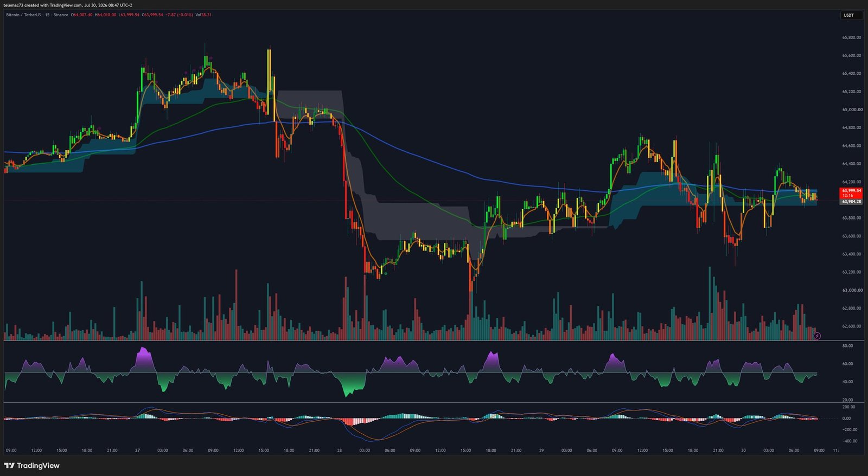This screenshot has width=868, height=476.
Task: Click the Bitcoin / TetherUS symbol title
Action: [37, 15]
